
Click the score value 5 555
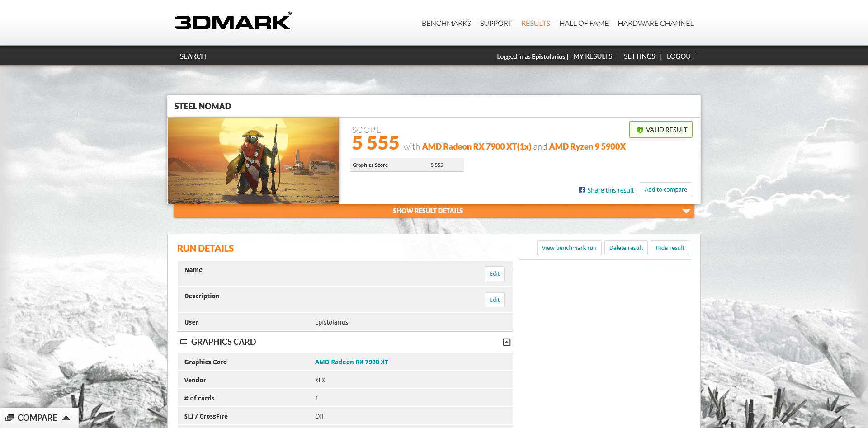click(x=376, y=143)
